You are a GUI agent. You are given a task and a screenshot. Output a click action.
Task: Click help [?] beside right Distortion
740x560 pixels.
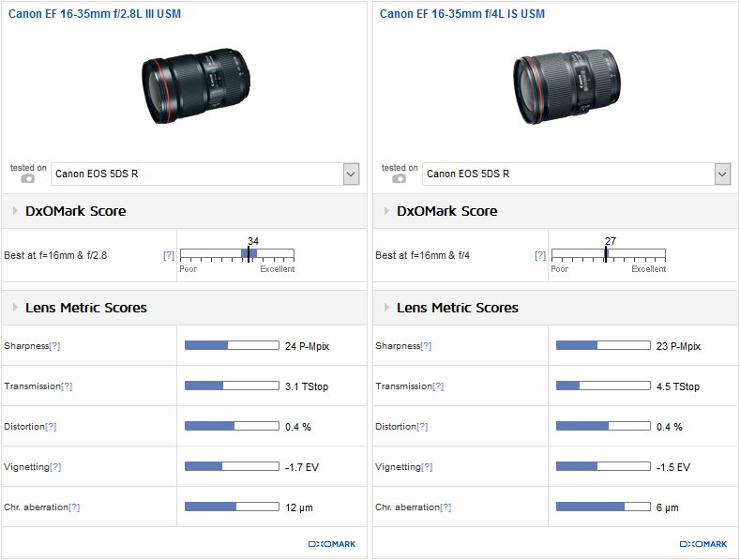422,427
